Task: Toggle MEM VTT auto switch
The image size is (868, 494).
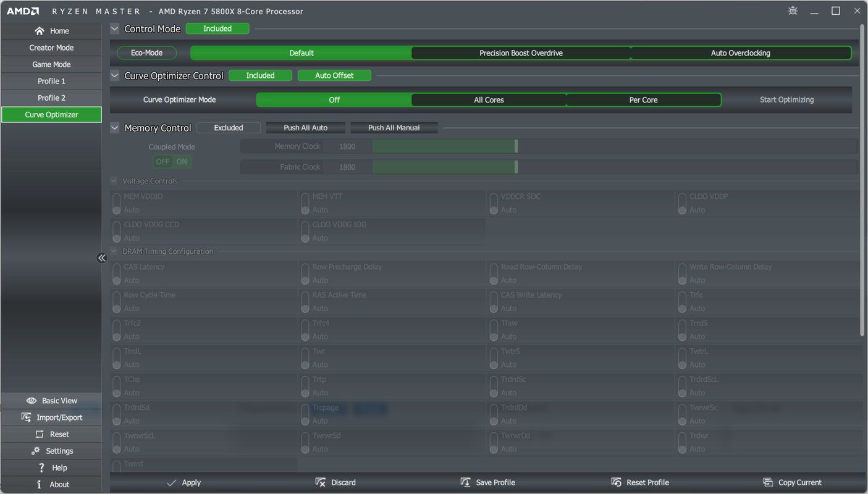Action: point(305,203)
